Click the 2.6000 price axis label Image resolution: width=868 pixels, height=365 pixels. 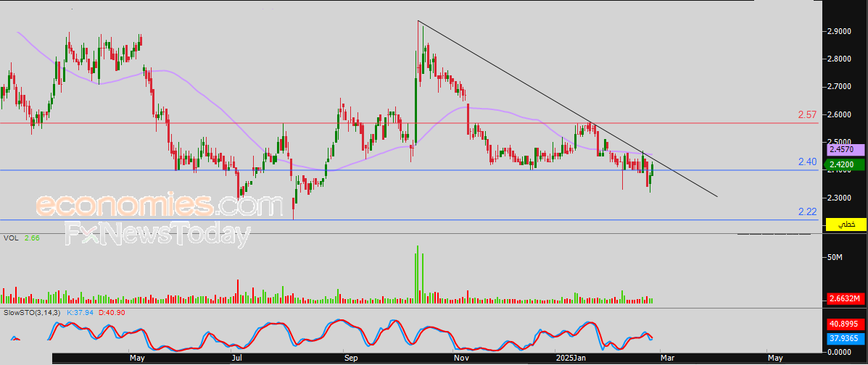840,114
